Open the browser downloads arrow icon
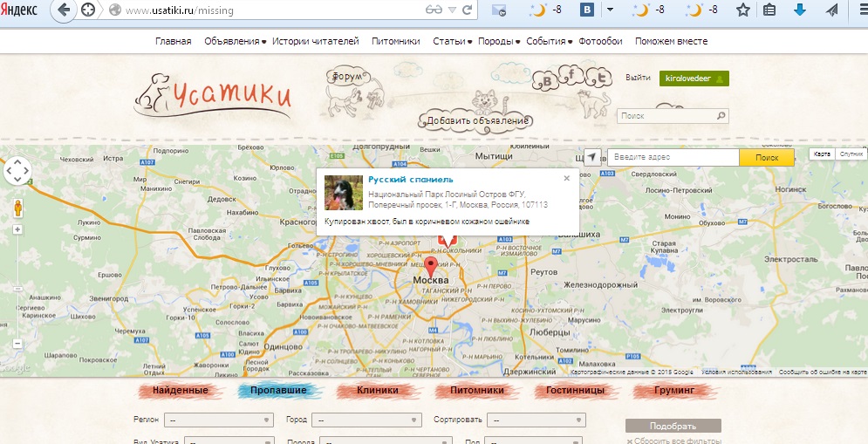Viewport: 868px width, 444px height. pyautogui.click(x=799, y=10)
